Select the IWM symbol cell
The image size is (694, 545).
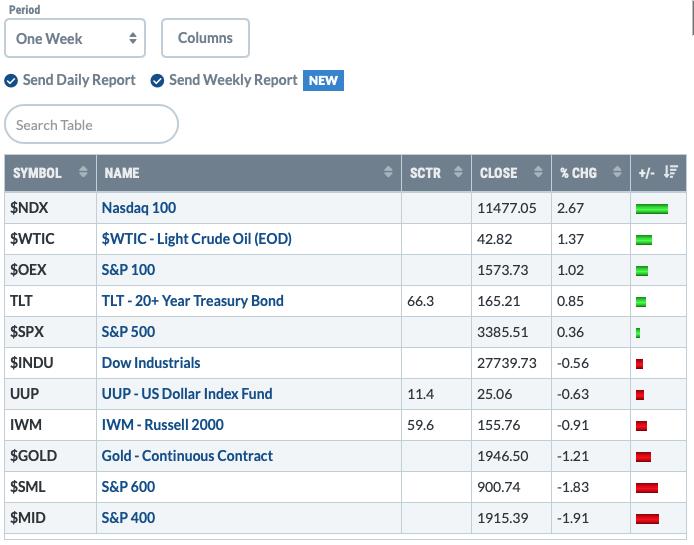coord(50,425)
